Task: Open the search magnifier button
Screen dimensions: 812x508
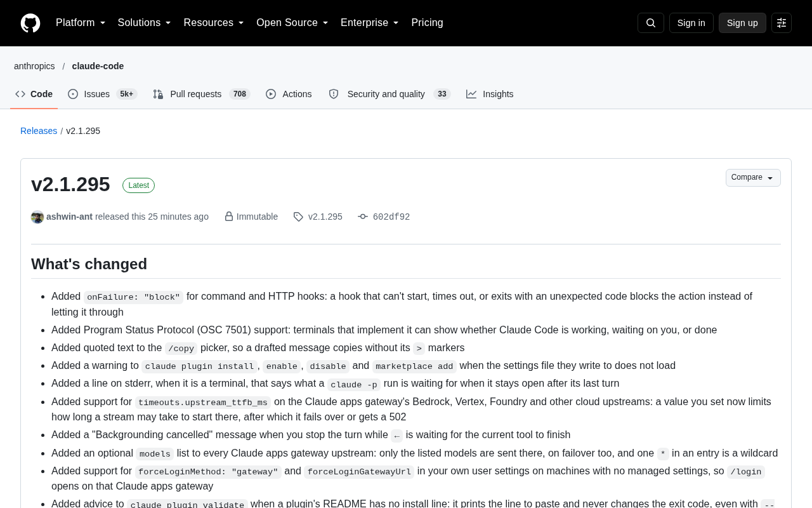Action: 651,23
